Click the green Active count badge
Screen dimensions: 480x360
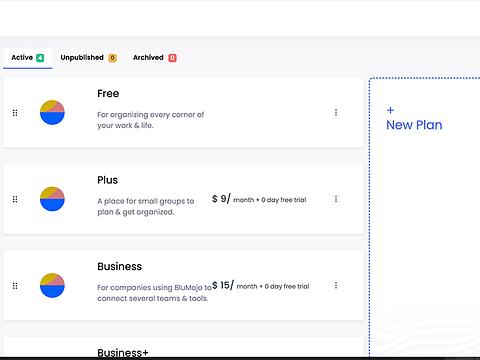tap(40, 58)
